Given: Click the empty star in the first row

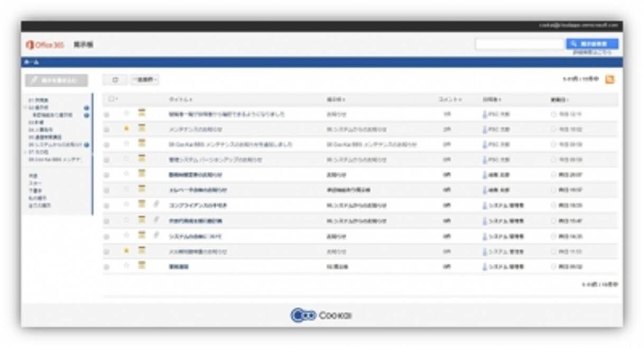Looking at the screenshot, I should tap(126, 113).
